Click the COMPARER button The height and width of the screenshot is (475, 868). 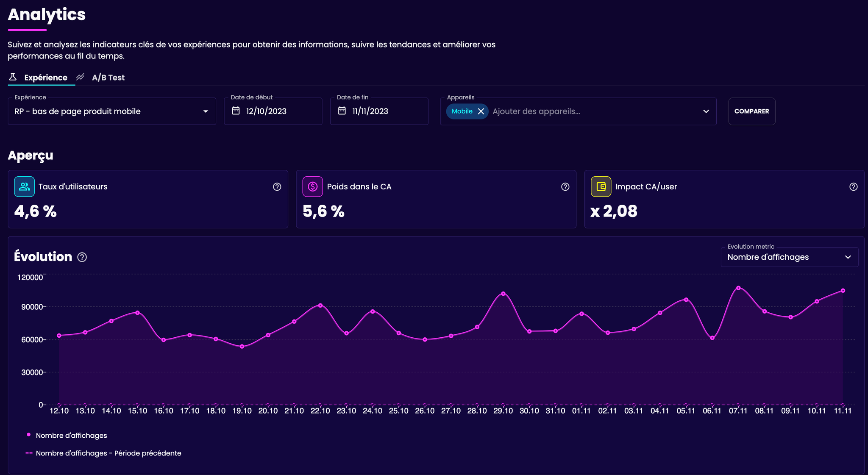click(752, 111)
